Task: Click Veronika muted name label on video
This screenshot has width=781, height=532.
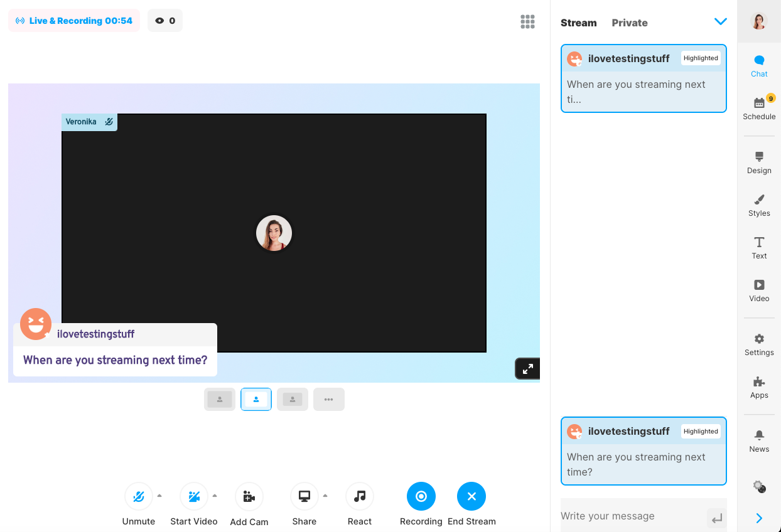Action: pos(89,122)
